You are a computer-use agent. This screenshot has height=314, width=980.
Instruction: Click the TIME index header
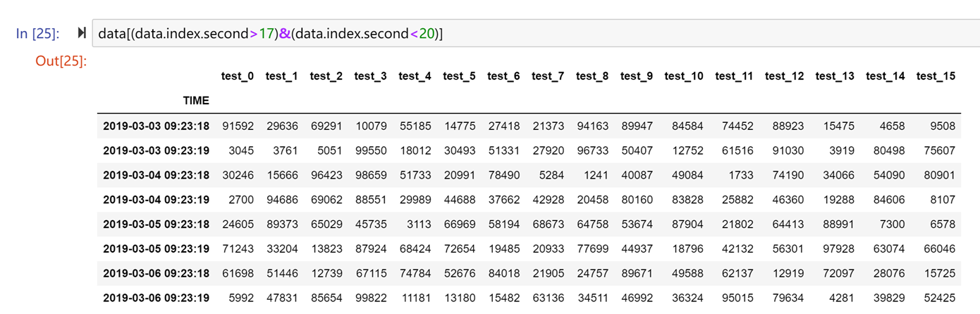[x=196, y=101]
